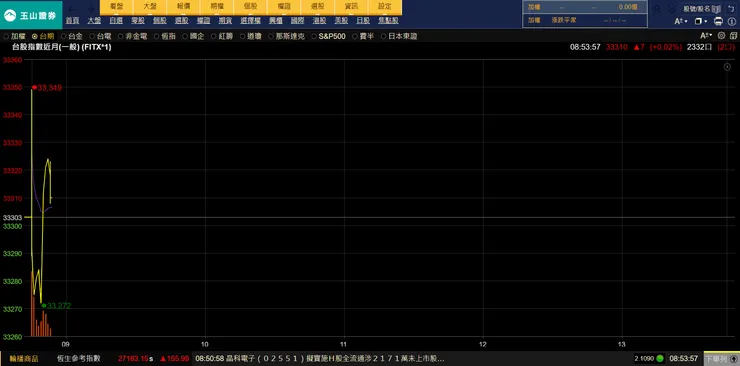740x366 pixels.
Task: Open the 選擇權 link
Action: (251, 21)
